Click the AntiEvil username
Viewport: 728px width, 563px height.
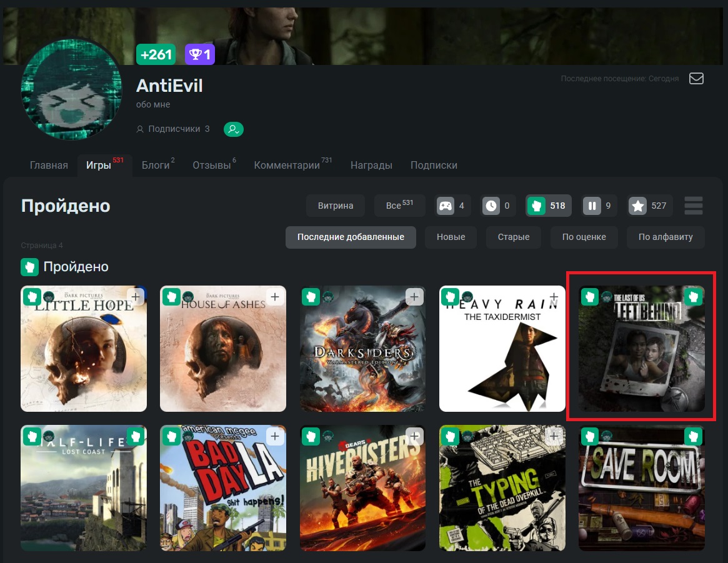(169, 86)
